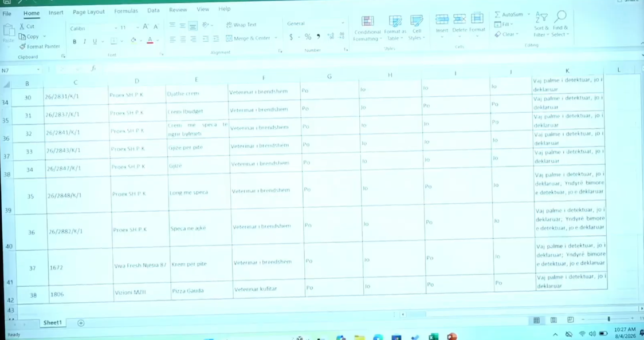Align cell text left
The image size is (644, 340).
tap(172, 39)
